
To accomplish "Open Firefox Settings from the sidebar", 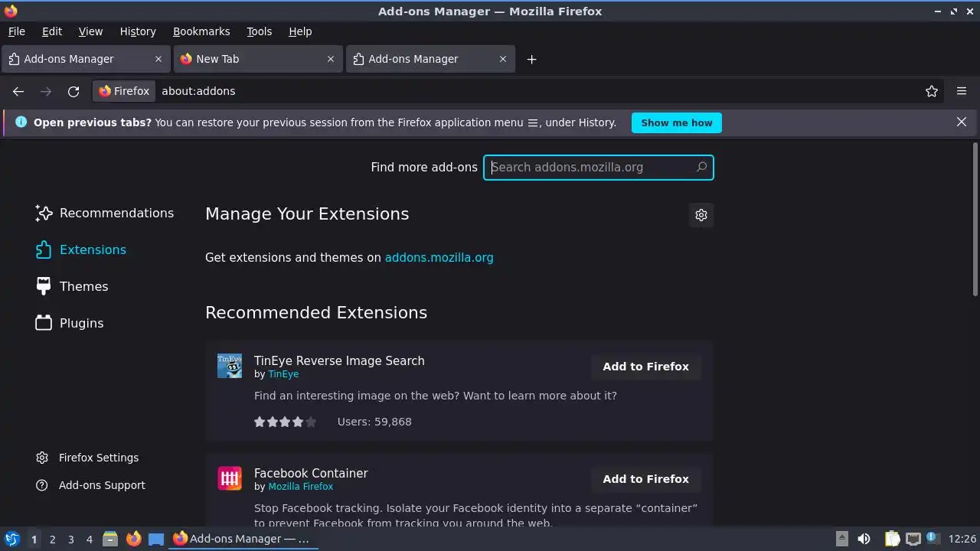I will 87,458.
